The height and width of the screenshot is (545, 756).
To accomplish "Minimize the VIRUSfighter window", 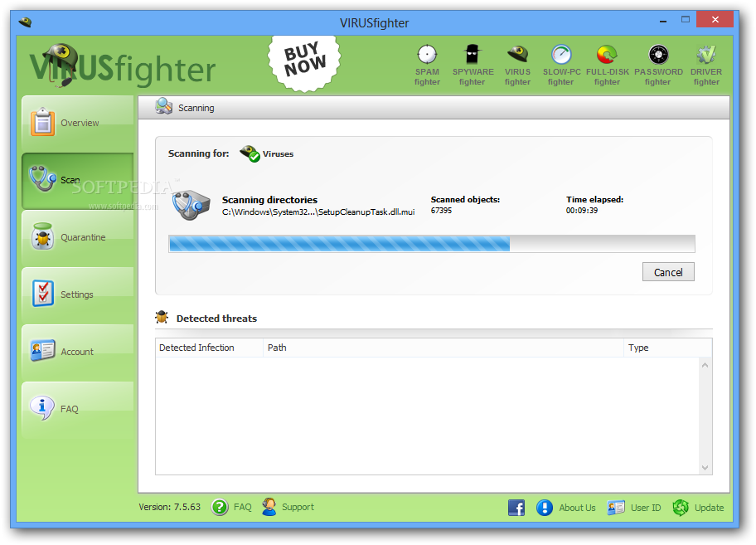I will (x=663, y=21).
